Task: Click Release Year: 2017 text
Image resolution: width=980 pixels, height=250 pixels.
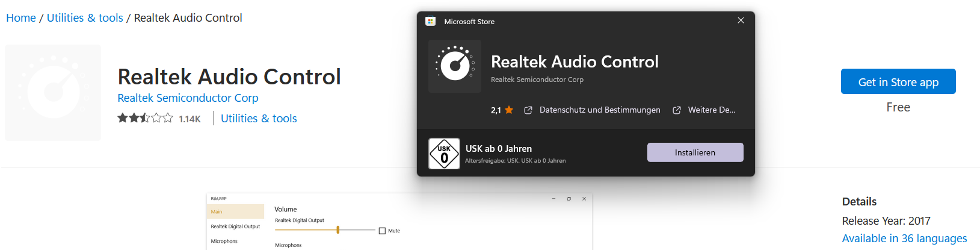Action: click(x=886, y=220)
